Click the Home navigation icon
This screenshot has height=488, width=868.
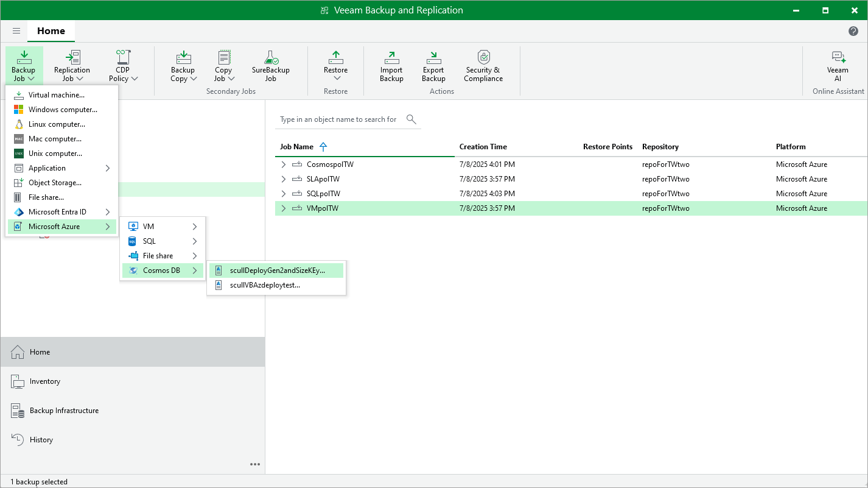tap(18, 352)
